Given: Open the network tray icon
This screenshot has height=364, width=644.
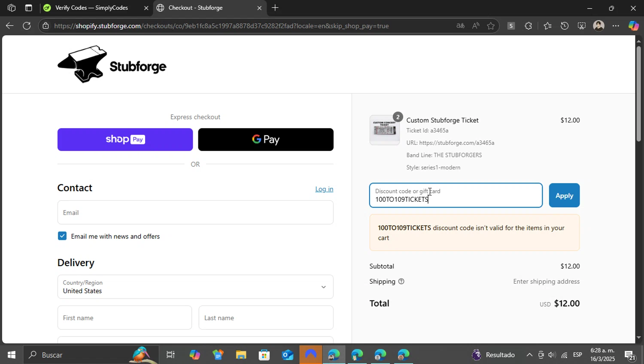Looking at the screenshot, I should (x=564, y=355).
